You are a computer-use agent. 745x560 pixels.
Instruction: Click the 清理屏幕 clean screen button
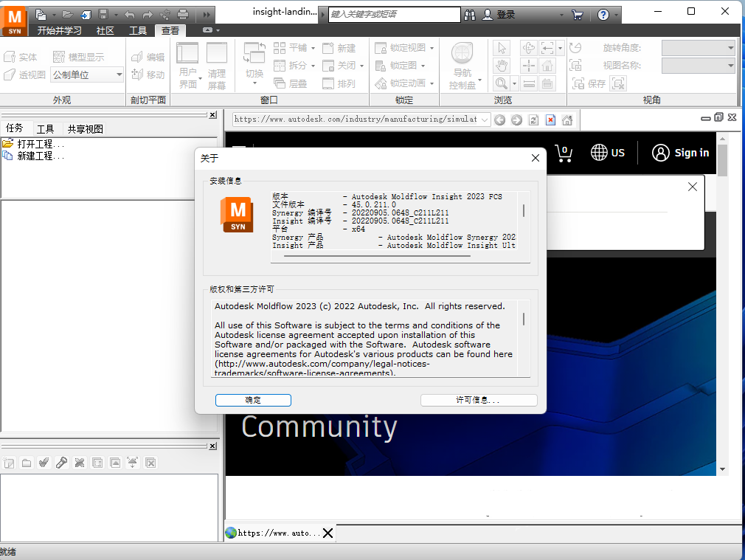[x=217, y=66]
